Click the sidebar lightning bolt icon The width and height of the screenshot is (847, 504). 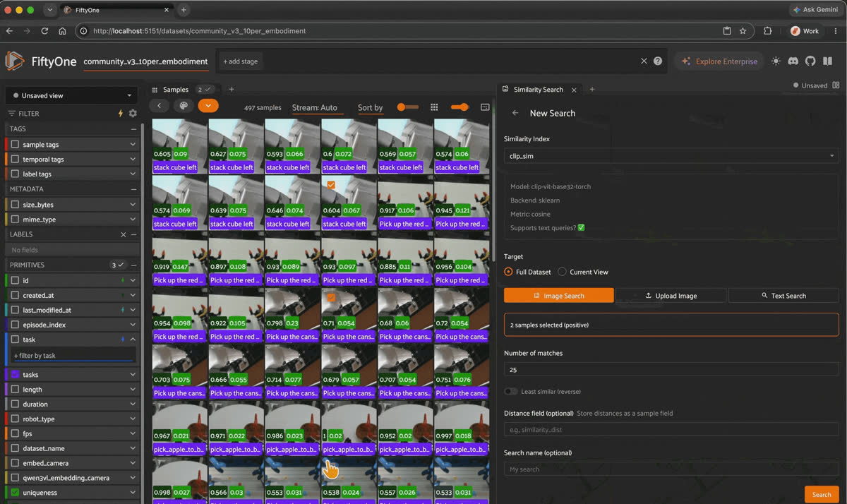point(121,113)
